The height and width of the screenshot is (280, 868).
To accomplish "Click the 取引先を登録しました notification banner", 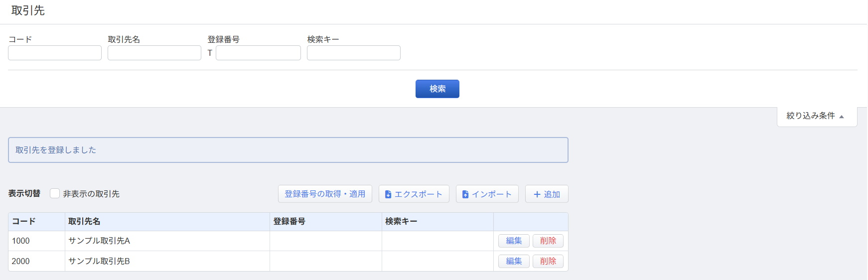I will pyautogui.click(x=288, y=150).
